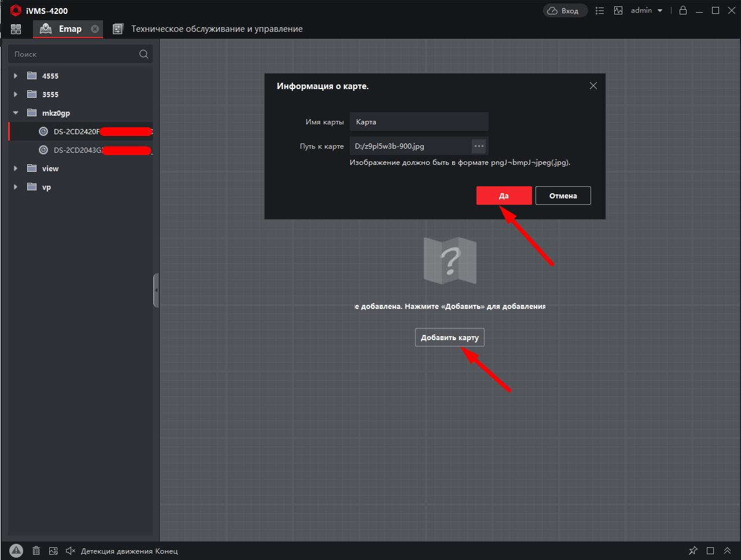Open the main menu grid icon

16,29
